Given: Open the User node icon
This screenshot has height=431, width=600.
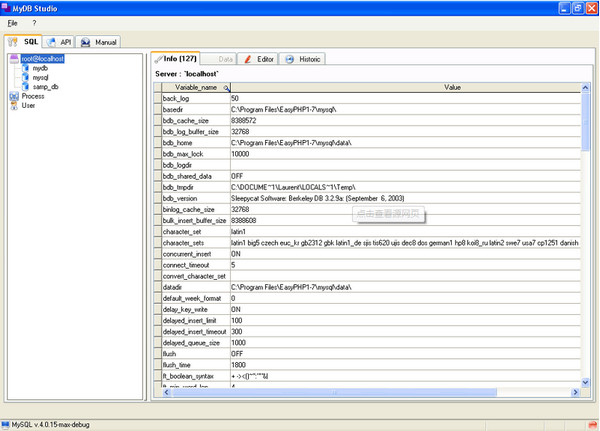Looking at the screenshot, I should tap(14, 106).
